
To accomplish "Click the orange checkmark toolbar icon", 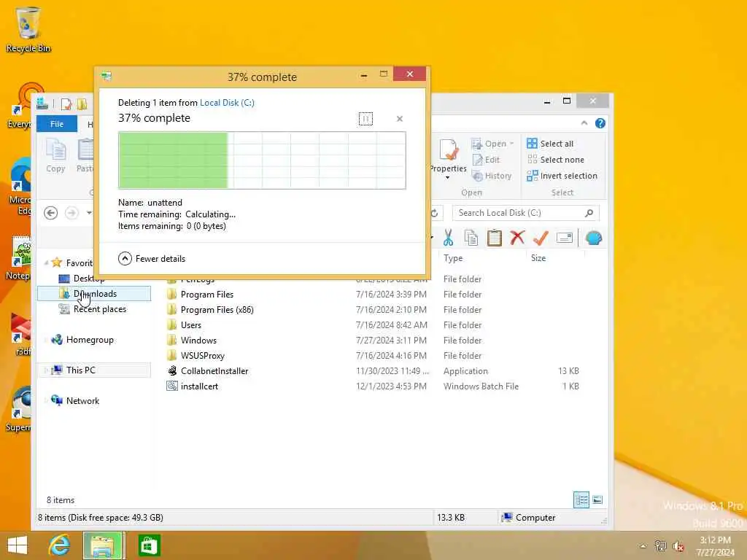I will tap(541, 238).
